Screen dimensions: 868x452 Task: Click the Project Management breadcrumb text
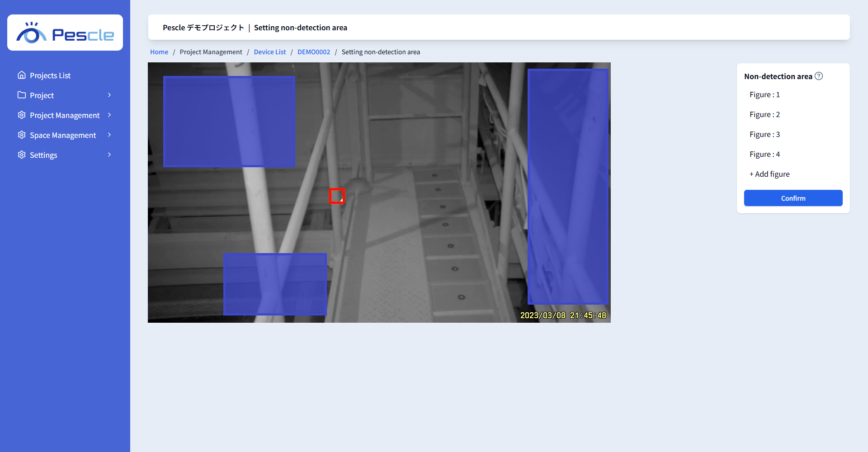pos(211,52)
